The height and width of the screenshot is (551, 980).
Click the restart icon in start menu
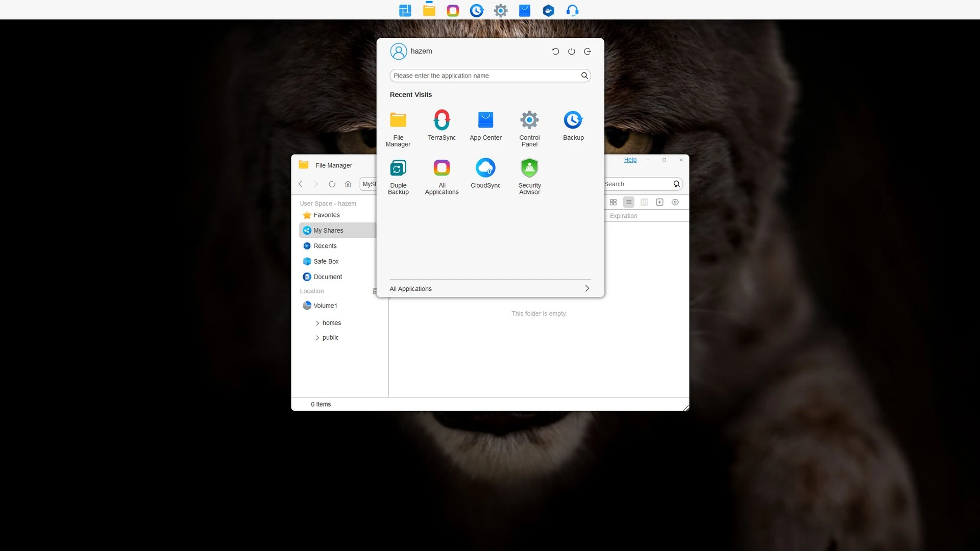point(556,52)
